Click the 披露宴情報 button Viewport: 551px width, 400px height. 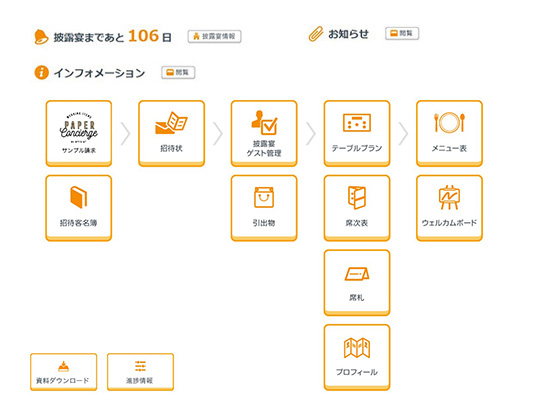click(214, 36)
